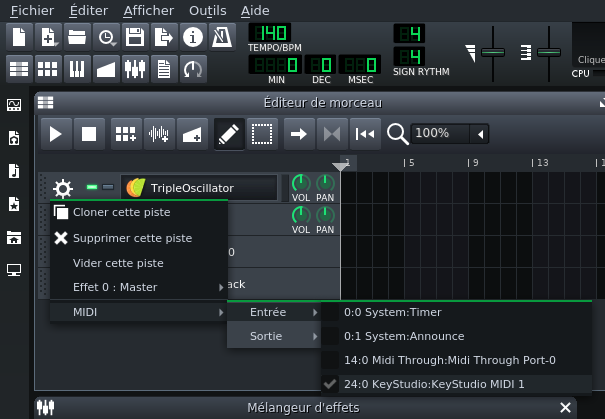Save the project with the floppy disk icon

click(x=135, y=37)
